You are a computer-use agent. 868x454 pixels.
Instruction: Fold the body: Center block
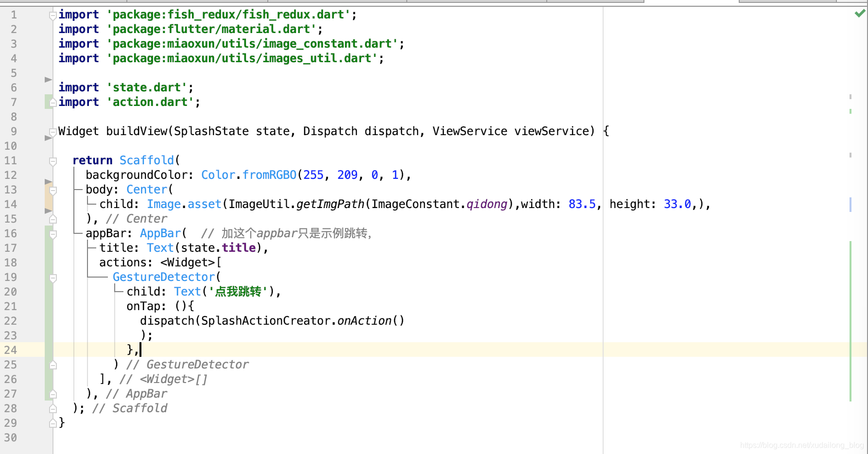tap(53, 190)
